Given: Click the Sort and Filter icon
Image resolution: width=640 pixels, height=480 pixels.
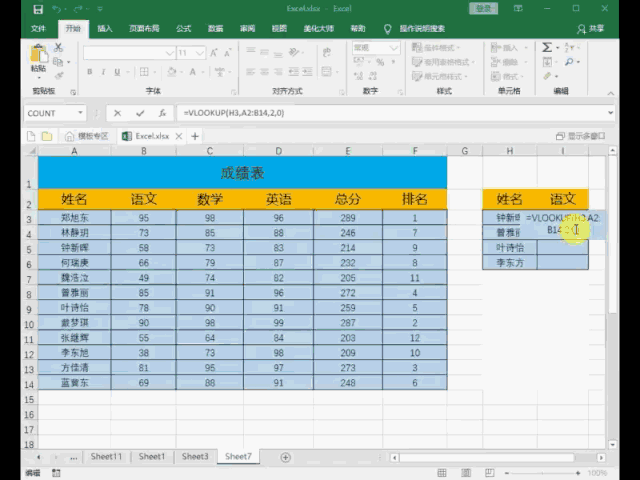Looking at the screenshot, I should [x=569, y=47].
